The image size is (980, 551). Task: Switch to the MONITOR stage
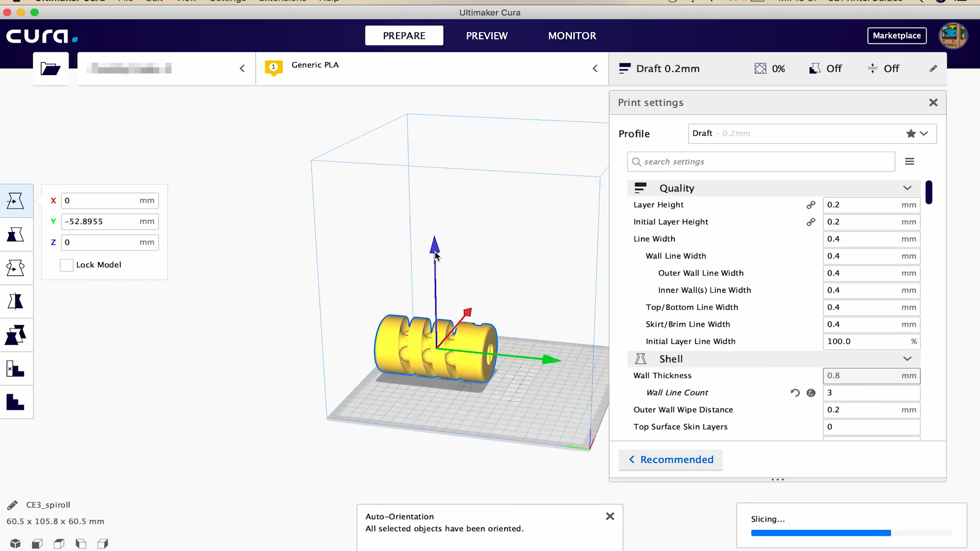pyautogui.click(x=572, y=36)
